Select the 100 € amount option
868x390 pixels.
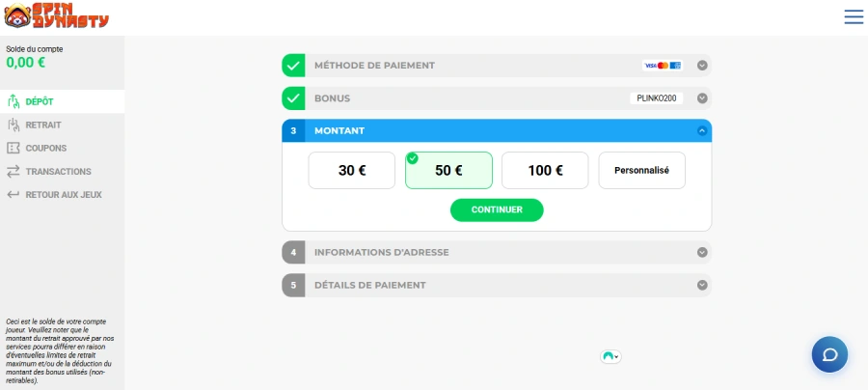[x=545, y=170]
